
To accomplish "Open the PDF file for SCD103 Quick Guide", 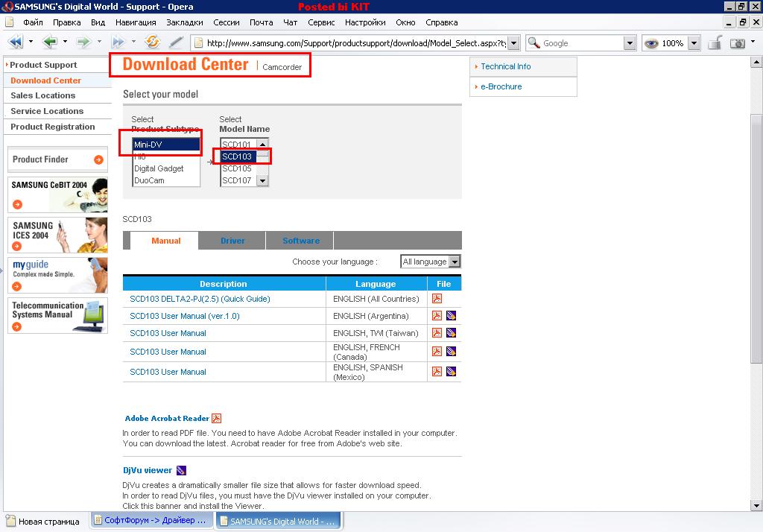I will 437,298.
